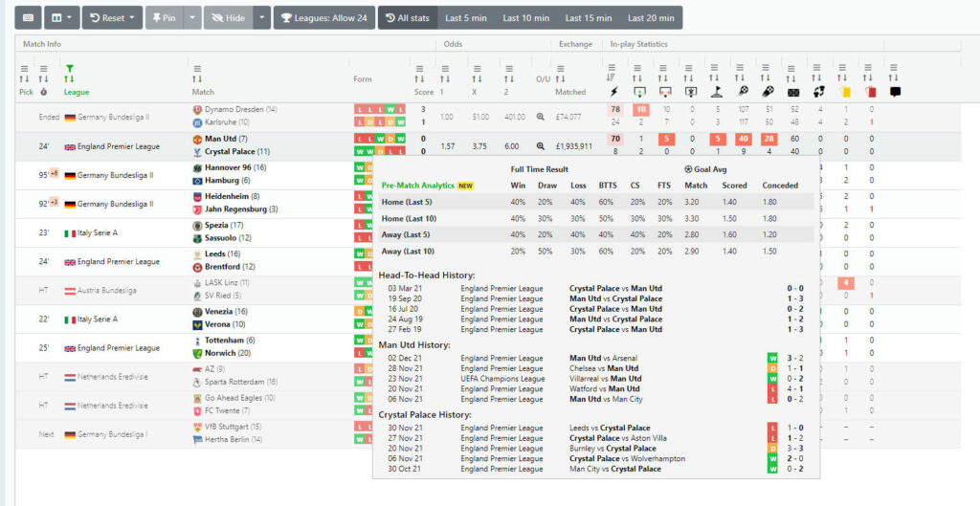The height and width of the screenshot is (506, 980).
Task: Click the Venezia club crest
Action: (x=197, y=312)
